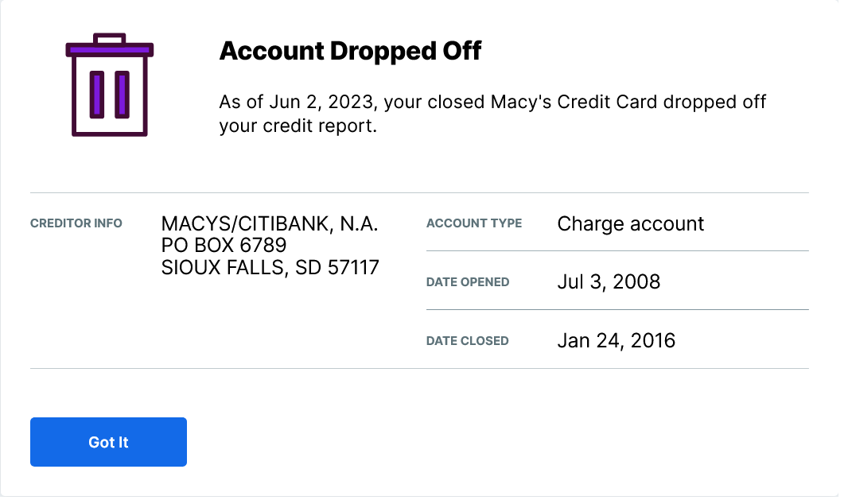Select the Charge account value
Viewport: 852px width, 504px height.
631,223
